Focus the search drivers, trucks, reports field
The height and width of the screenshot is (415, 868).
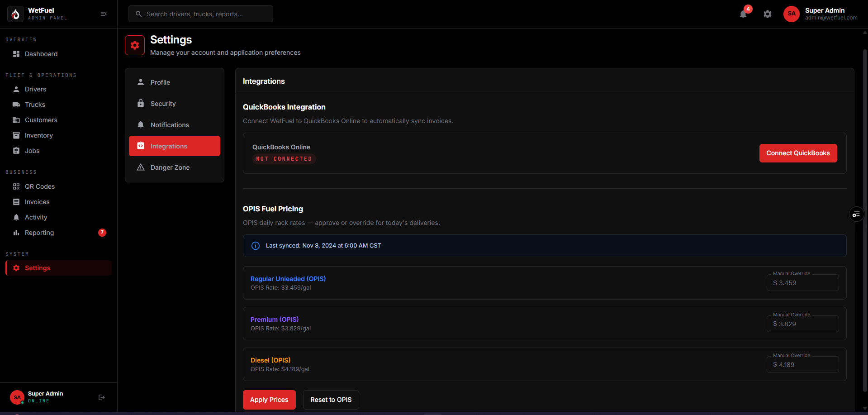coord(201,14)
